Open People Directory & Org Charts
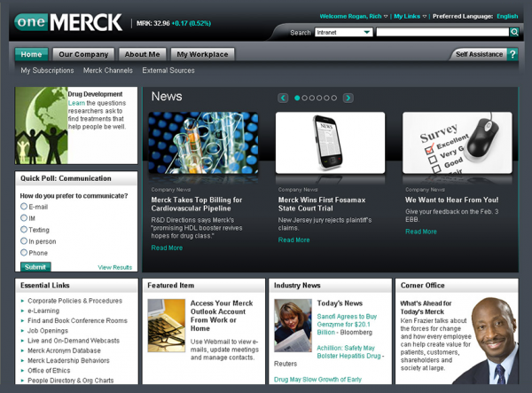Screen dimensions: 532x393 tap(71, 381)
